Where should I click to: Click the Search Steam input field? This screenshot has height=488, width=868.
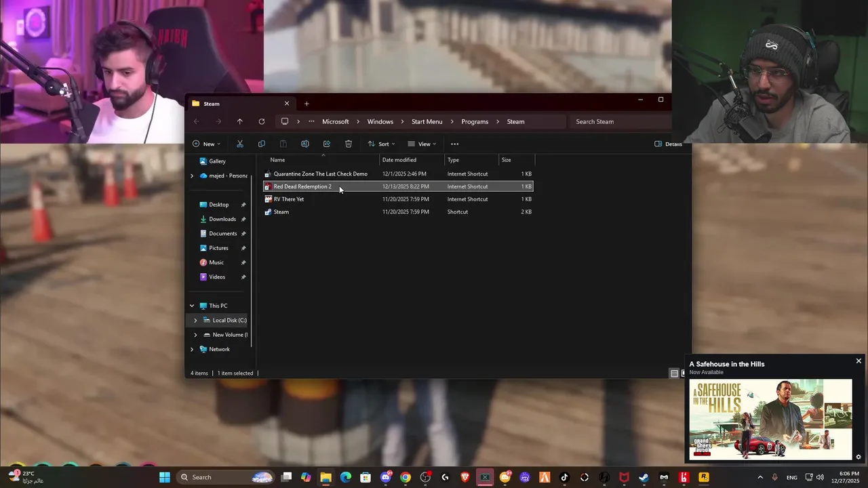tap(620, 121)
